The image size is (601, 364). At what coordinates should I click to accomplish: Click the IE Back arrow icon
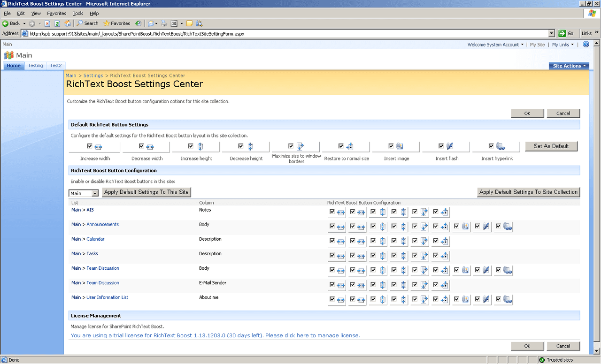pos(5,23)
